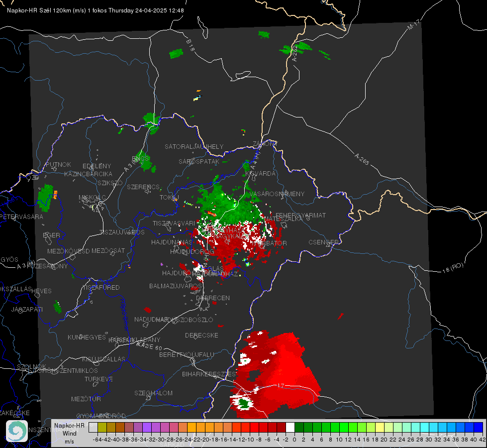The height and width of the screenshot is (448, 487).
Task: Select the M-17 road label
Action: pos(414,24)
